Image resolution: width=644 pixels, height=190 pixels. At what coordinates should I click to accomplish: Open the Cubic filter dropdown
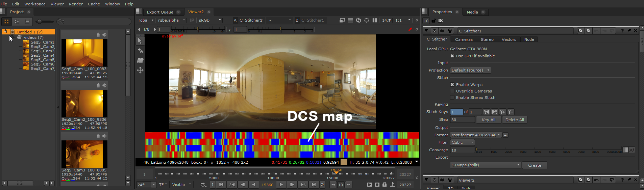462,142
